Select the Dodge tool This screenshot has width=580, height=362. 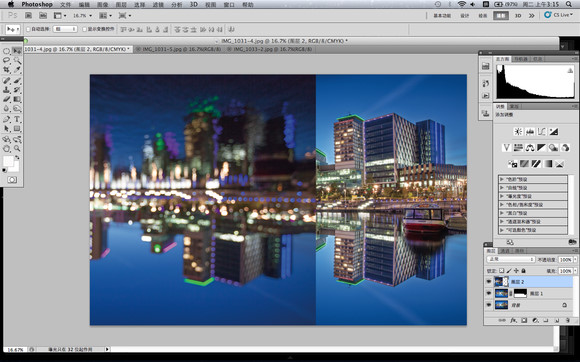click(x=17, y=108)
